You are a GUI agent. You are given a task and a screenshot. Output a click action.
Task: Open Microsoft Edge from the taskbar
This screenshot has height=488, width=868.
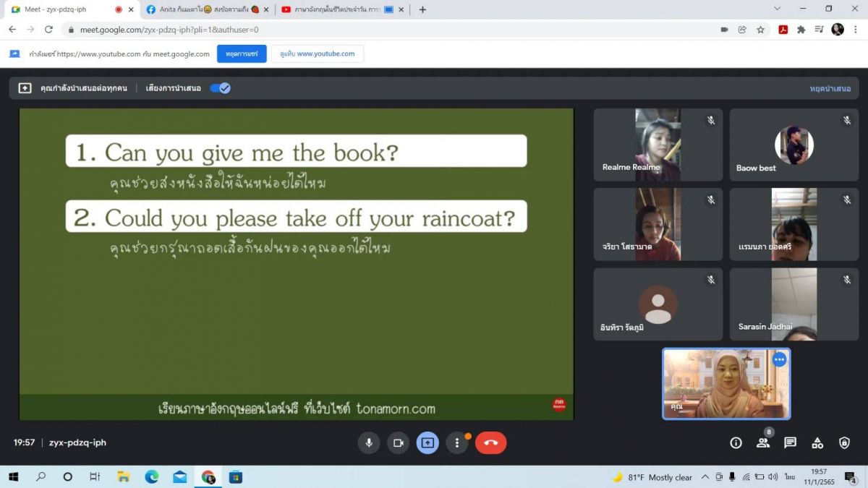click(x=152, y=477)
